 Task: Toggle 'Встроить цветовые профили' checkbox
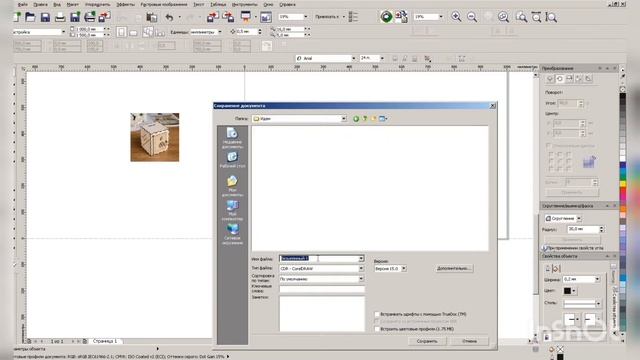coord(377,329)
